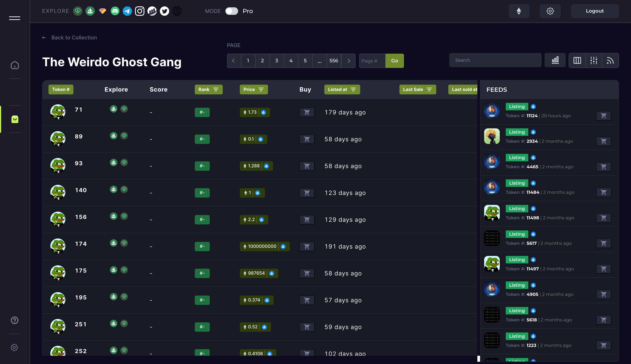Open the Telegram link icon
631x364 pixels.
point(127,11)
